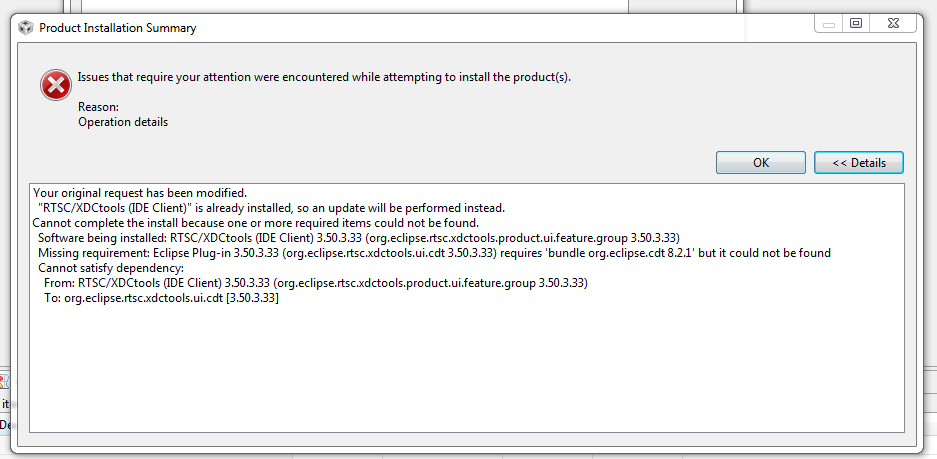Click the "Product Installation Summary" title text
This screenshot has width=937, height=459.
pos(117,28)
